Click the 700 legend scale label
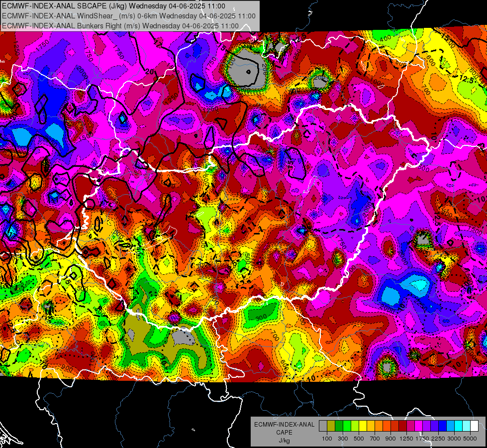The image size is (487, 448). pyautogui.click(x=375, y=439)
